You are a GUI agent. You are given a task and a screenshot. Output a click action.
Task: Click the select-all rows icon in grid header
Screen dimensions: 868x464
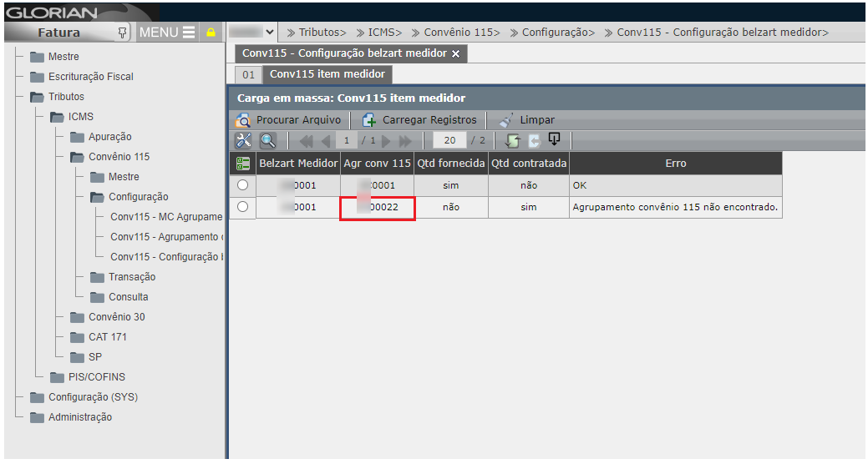[243, 164]
